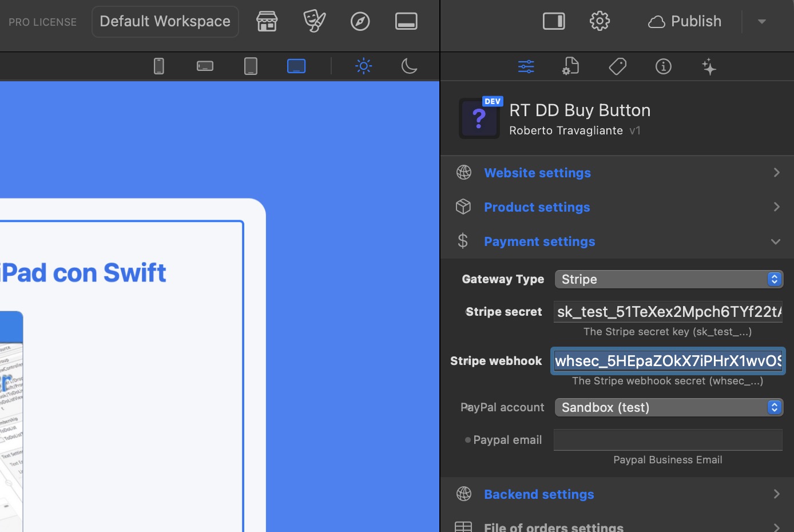Toggle the bottom panel icon
This screenshot has width=794, height=532.
click(x=406, y=22)
